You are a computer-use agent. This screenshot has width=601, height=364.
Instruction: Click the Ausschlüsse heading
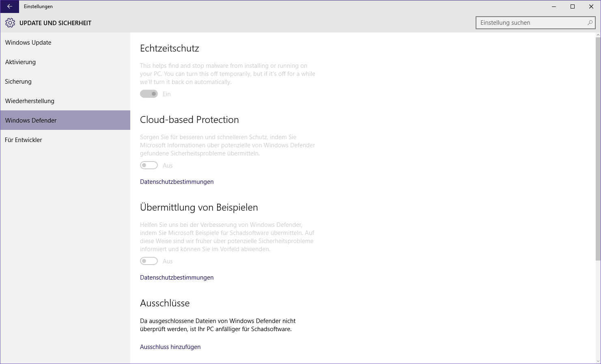165,303
